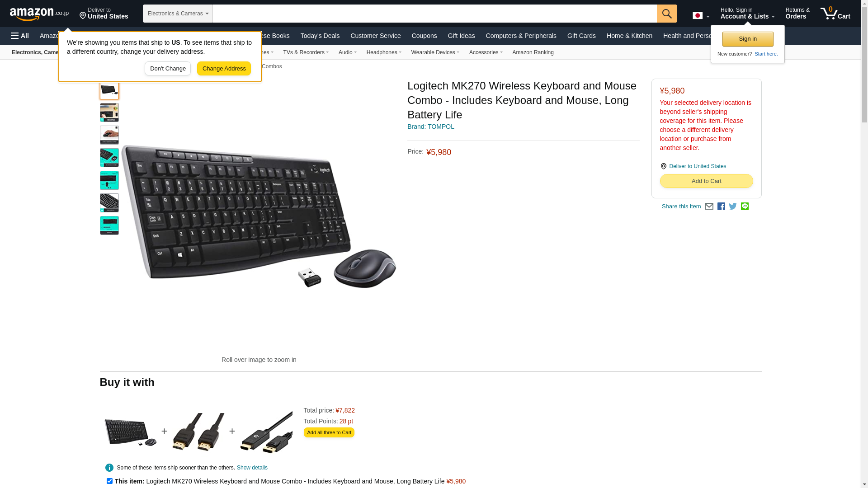868x488 pixels.
Task: Expand the Wearable Devices submenu
Action: point(435,52)
